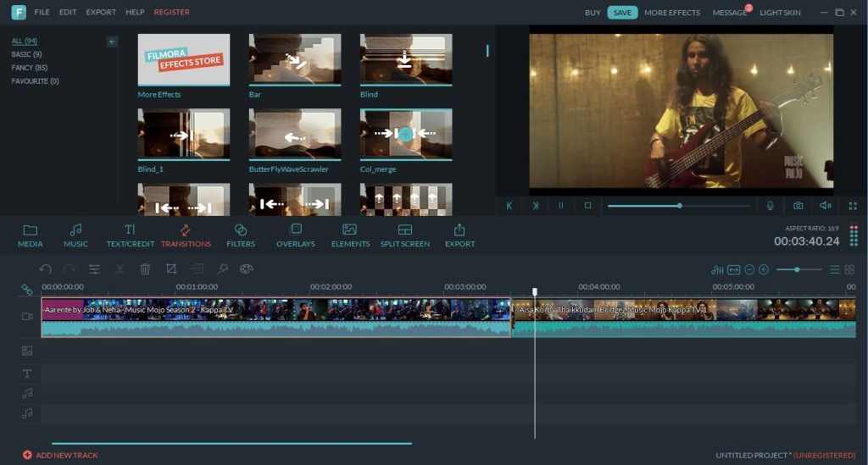Switch to the MUSIC tab
The image size is (868, 465).
click(x=75, y=235)
